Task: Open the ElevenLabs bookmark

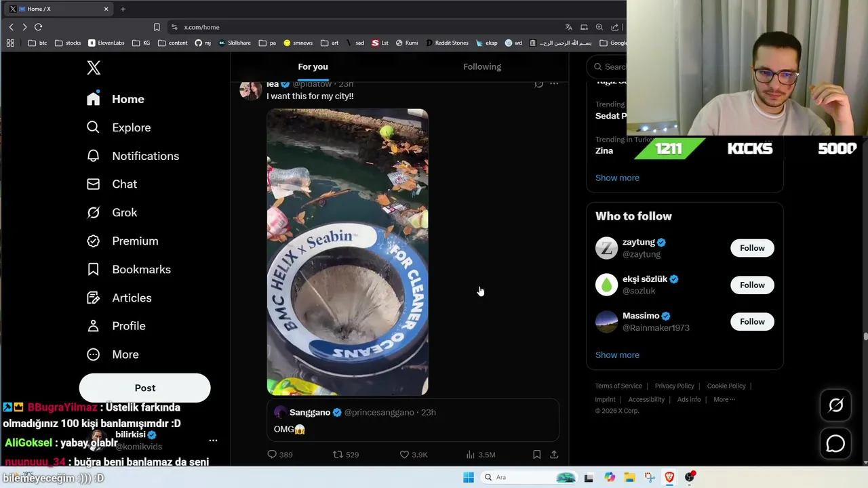Action: coord(106,43)
